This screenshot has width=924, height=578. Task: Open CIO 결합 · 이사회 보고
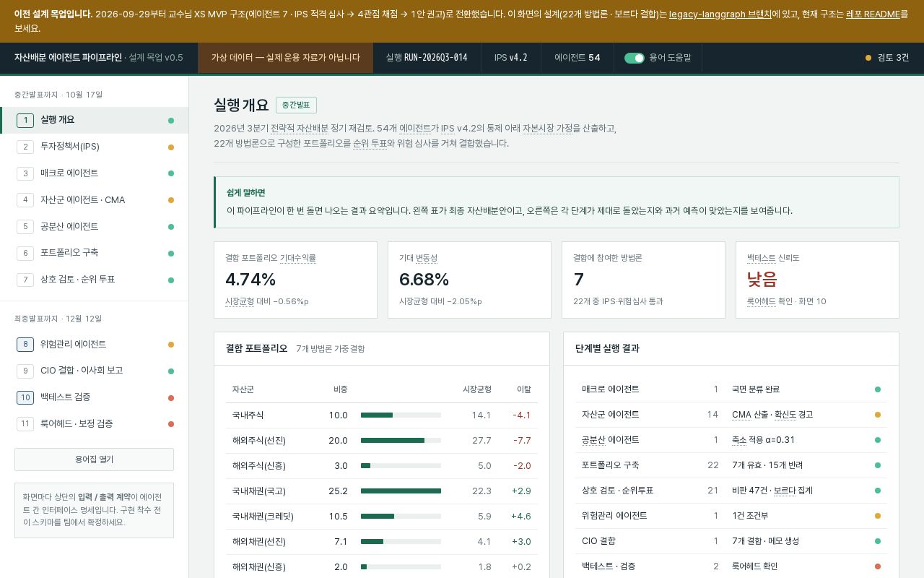[94, 371]
